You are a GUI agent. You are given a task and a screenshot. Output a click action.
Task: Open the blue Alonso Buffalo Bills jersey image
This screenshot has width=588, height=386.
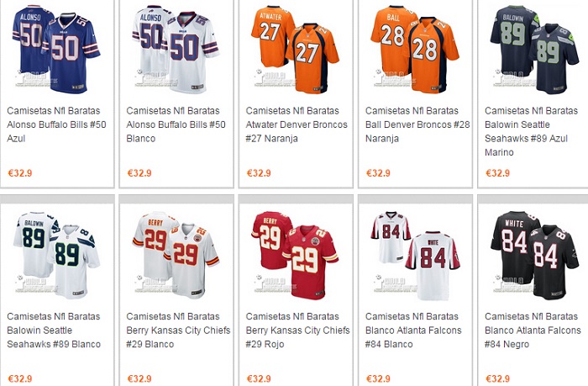point(56,48)
